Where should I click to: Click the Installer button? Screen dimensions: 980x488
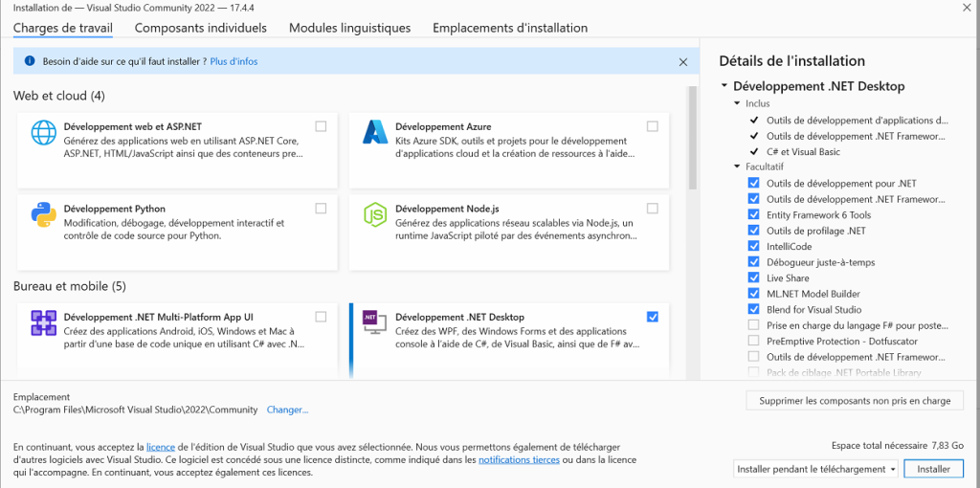click(x=933, y=469)
